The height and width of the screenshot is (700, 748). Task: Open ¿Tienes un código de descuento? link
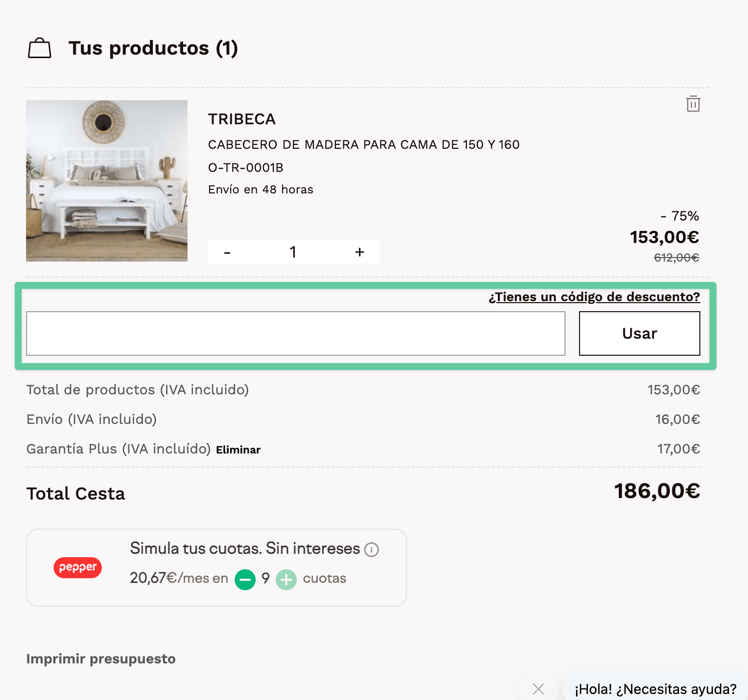point(594,297)
